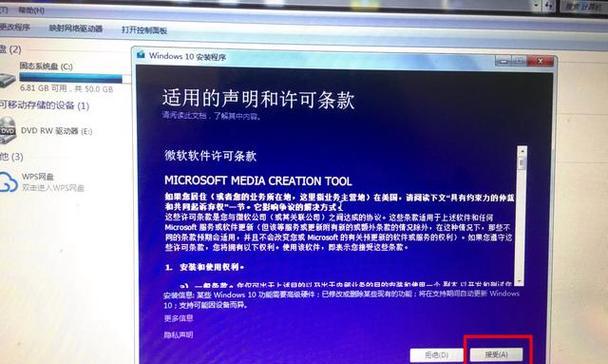Select the DVD RW 驱动器 (E:) icon

(x=8, y=131)
